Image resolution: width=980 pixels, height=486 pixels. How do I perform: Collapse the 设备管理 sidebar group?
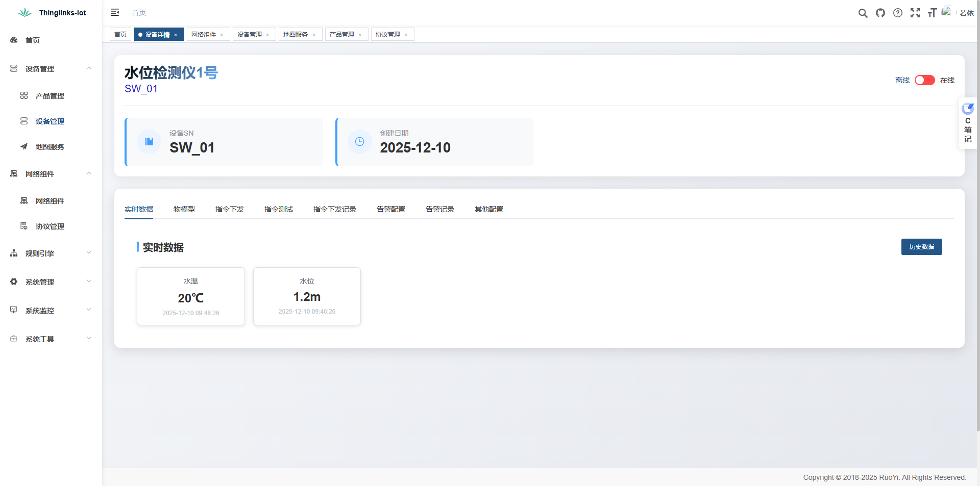click(51, 69)
